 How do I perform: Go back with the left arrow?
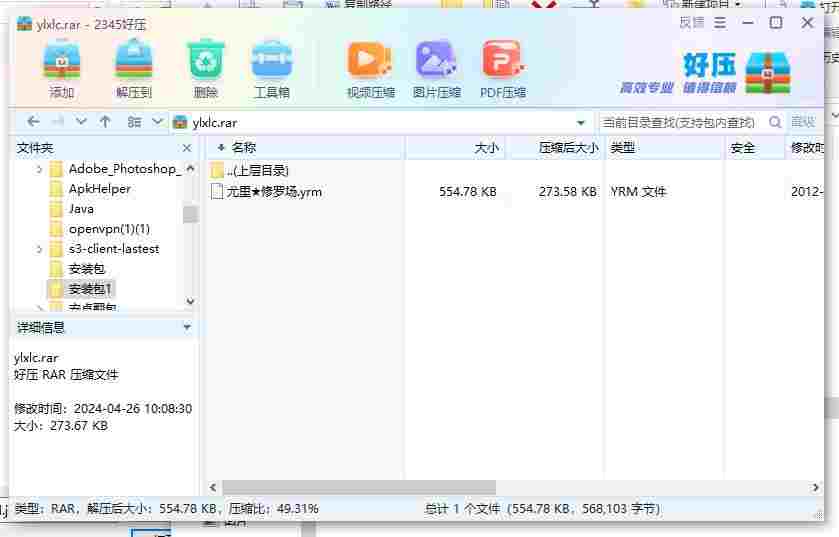(x=33, y=122)
